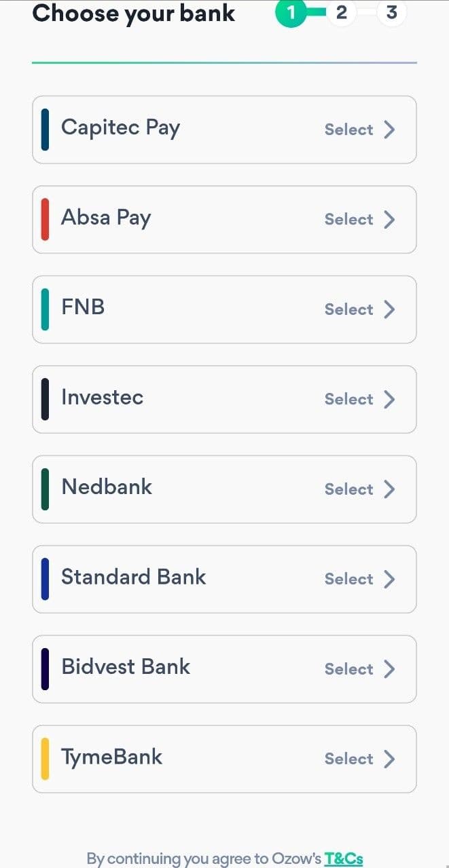Click the yellow brand bar beside TymeBank
The width and height of the screenshot is (449, 868).
(46, 759)
